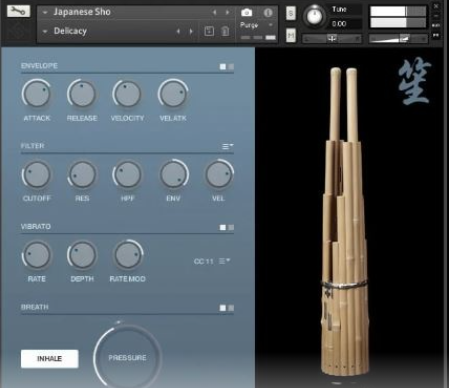Save the Delicacy snapshot with disk icon
Image resolution: width=449 pixels, height=388 pixels.
(x=209, y=31)
